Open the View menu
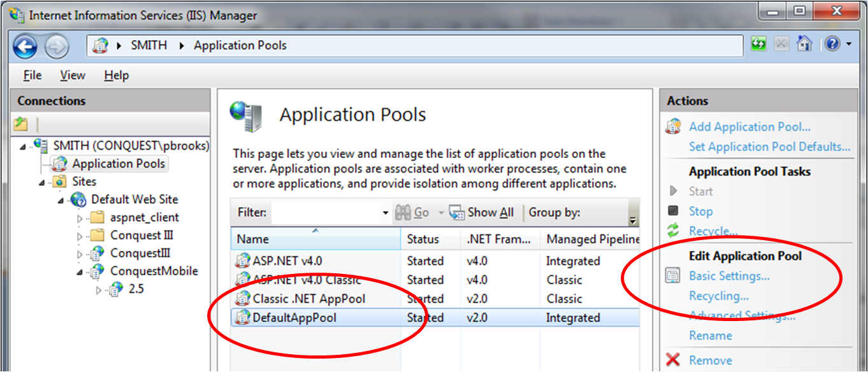 coord(73,75)
